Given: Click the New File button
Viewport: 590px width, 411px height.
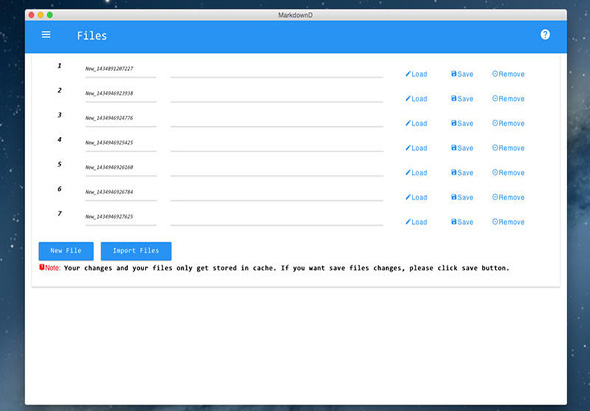Looking at the screenshot, I should [x=66, y=251].
